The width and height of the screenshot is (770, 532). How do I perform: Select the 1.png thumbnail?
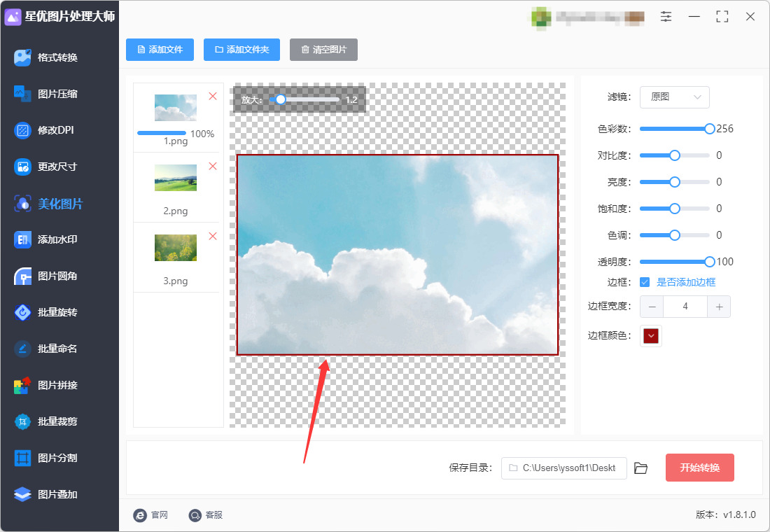(x=175, y=108)
